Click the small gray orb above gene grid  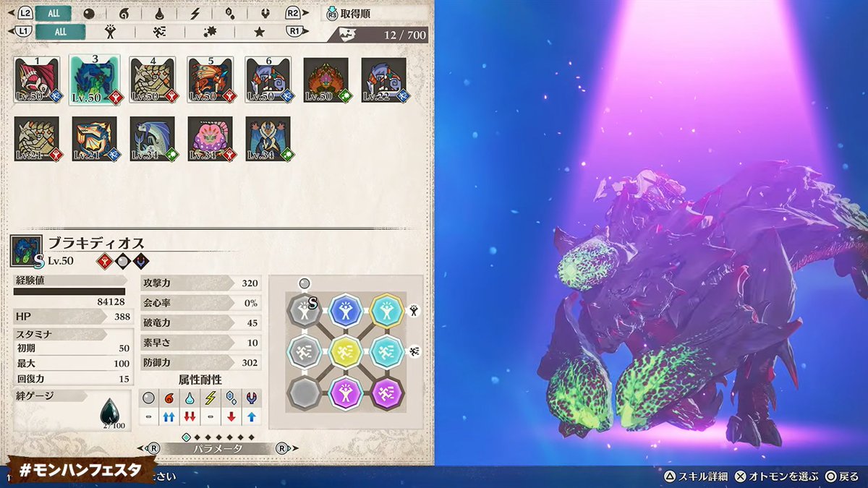(x=305, y=283)
